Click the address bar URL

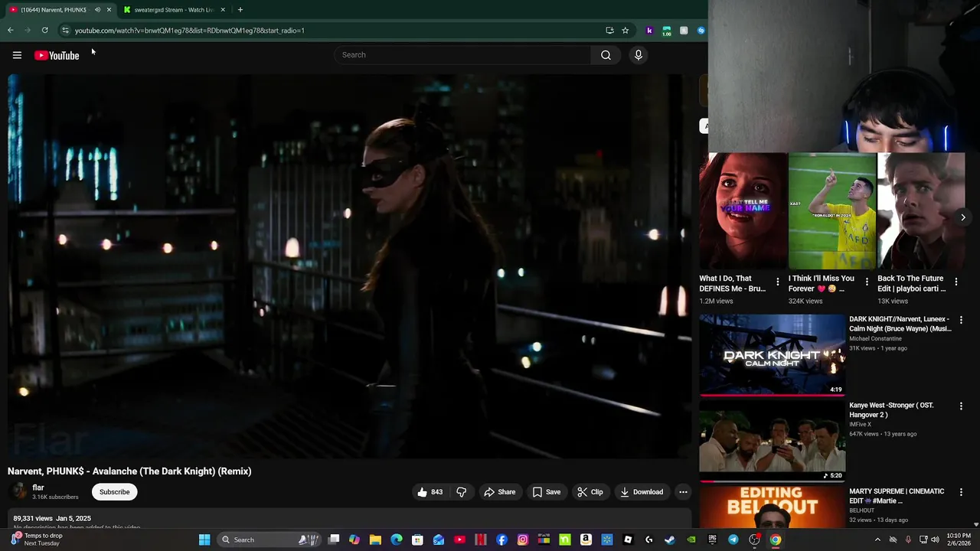(190, 31)
